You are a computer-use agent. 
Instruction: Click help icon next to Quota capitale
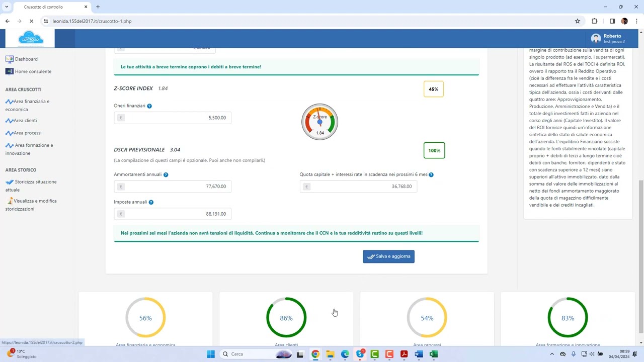coord(431,174)
